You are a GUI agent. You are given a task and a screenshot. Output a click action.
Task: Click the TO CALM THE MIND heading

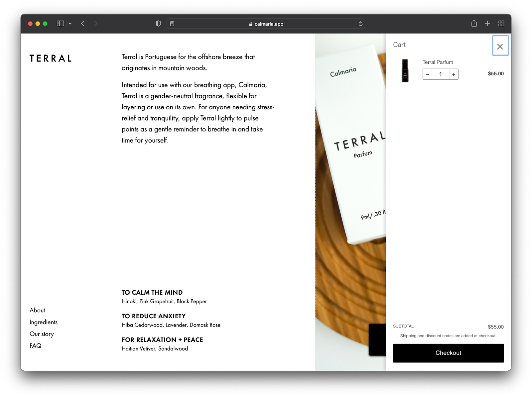click(152, 293)
